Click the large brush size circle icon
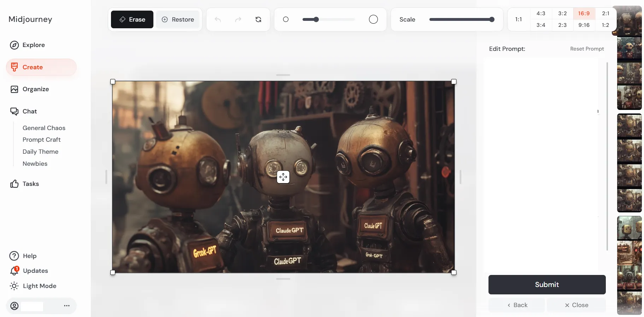This screenshot has height=317, width=644. (373, 19)
